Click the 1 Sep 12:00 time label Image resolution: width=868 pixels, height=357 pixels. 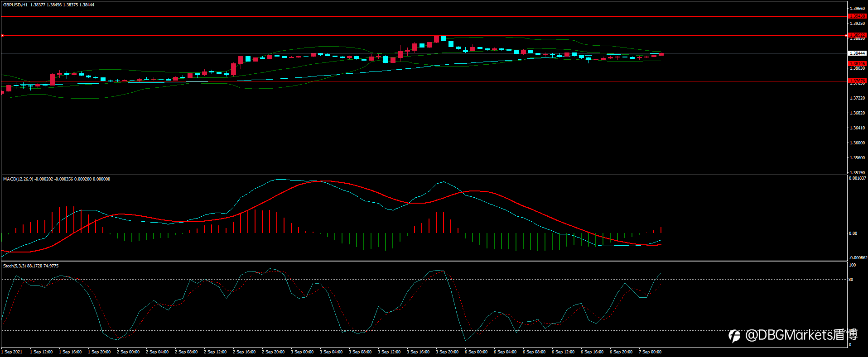(41, 352)
